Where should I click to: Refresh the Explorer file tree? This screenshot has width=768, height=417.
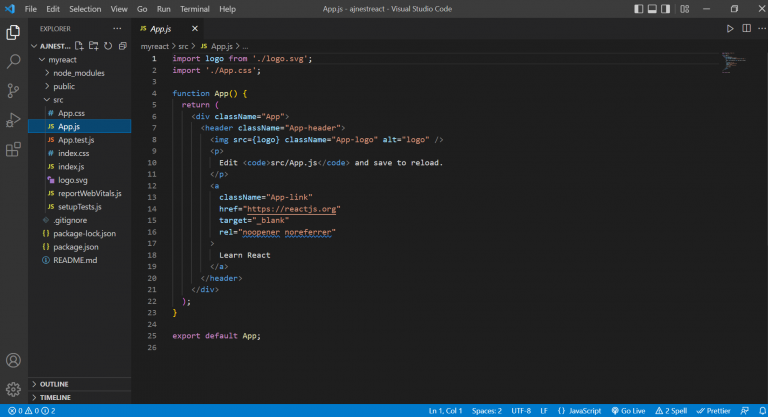(108, 45)
